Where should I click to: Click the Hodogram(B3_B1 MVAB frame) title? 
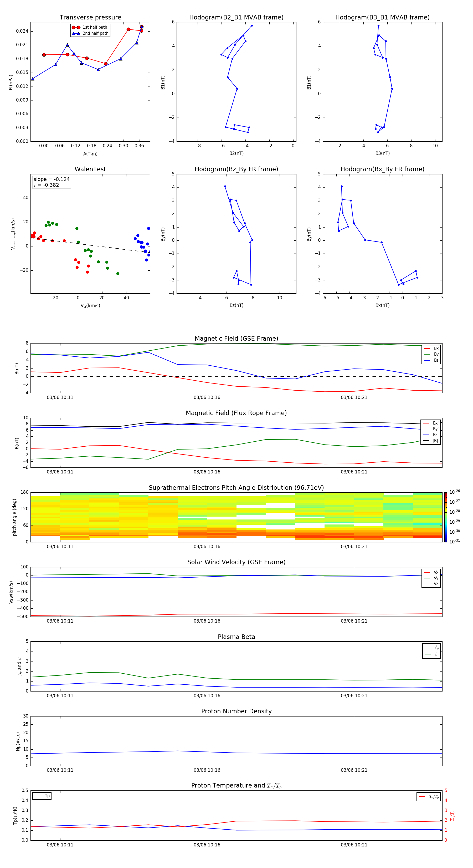382,18
